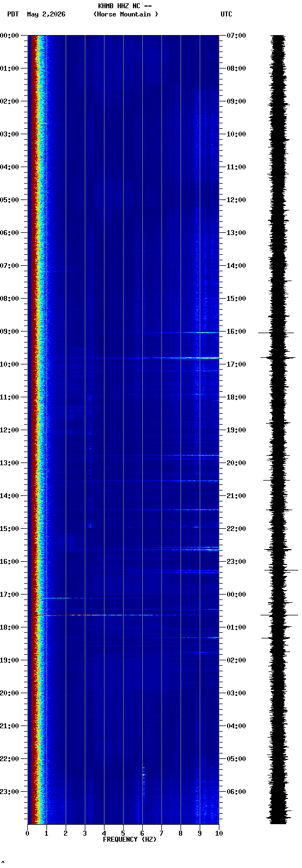Click the 16:00 PDT time label
This screenshot has width=302, height=868.
point(9,562)
